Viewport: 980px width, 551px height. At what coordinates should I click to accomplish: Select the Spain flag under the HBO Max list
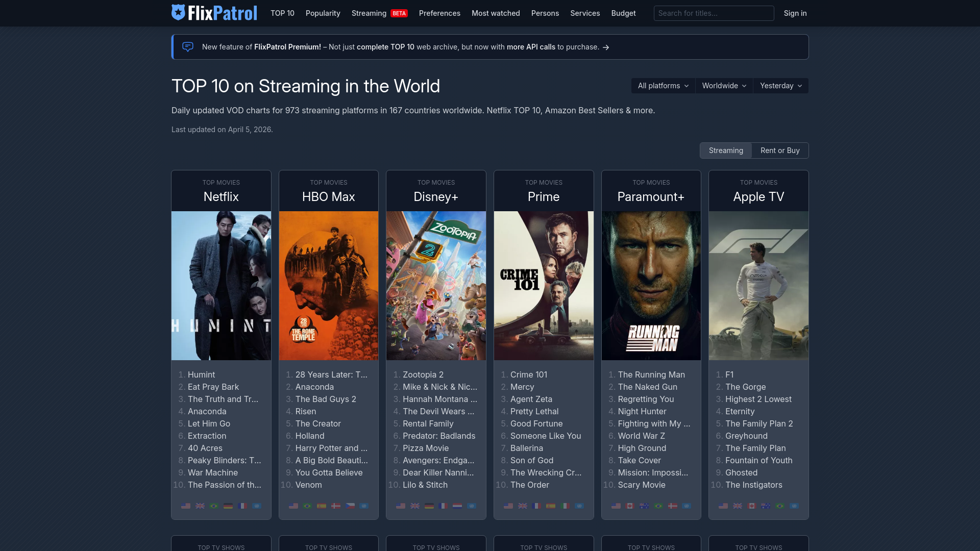(322, 506)
